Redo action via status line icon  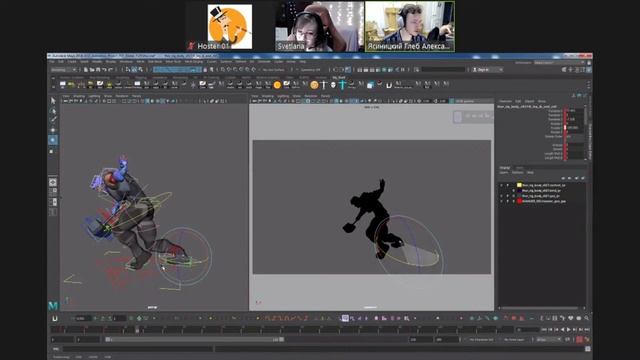pyautogui.click(x=111, y=70)
